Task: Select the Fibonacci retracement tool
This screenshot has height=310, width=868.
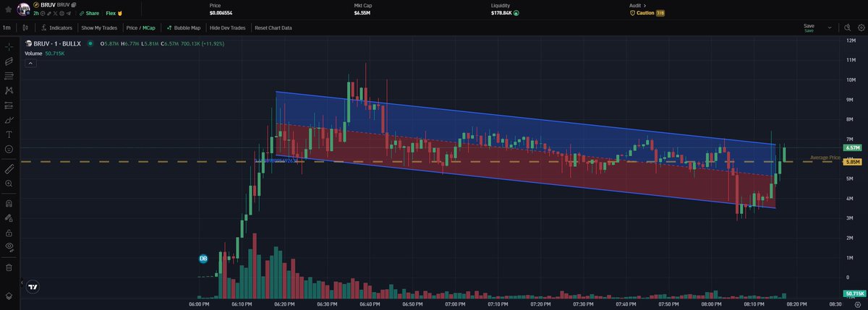Action: (x=9, y=76)
